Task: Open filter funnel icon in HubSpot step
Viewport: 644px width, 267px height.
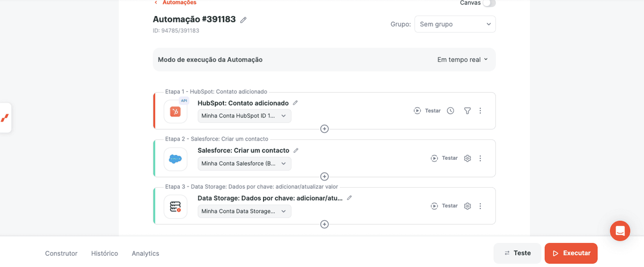Action: [467, 111]
